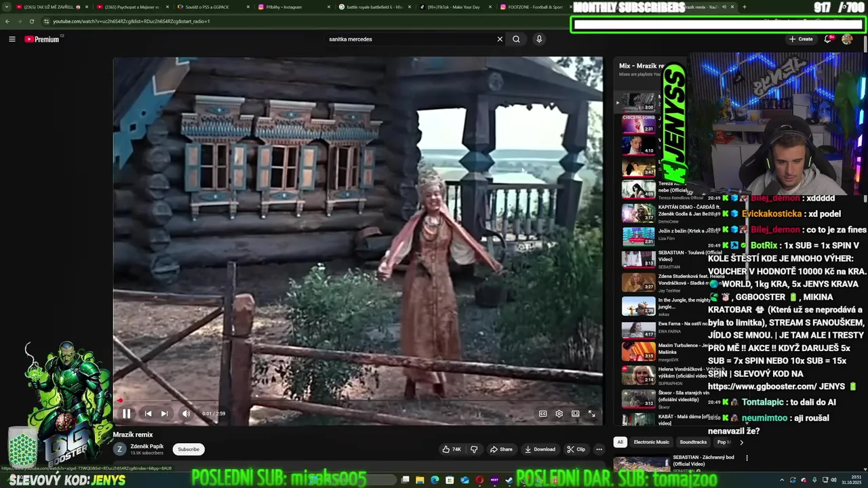This screenshot has width=868, height=488.
Task: Play SEBASTIAN - Toulavá playlist item
Action: (x=671, y=259)
